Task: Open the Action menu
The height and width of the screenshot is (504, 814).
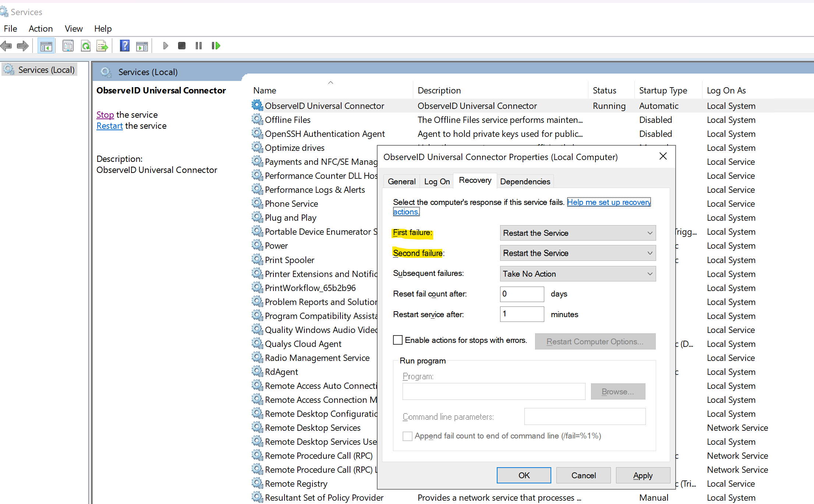Action: pos(40,28)
